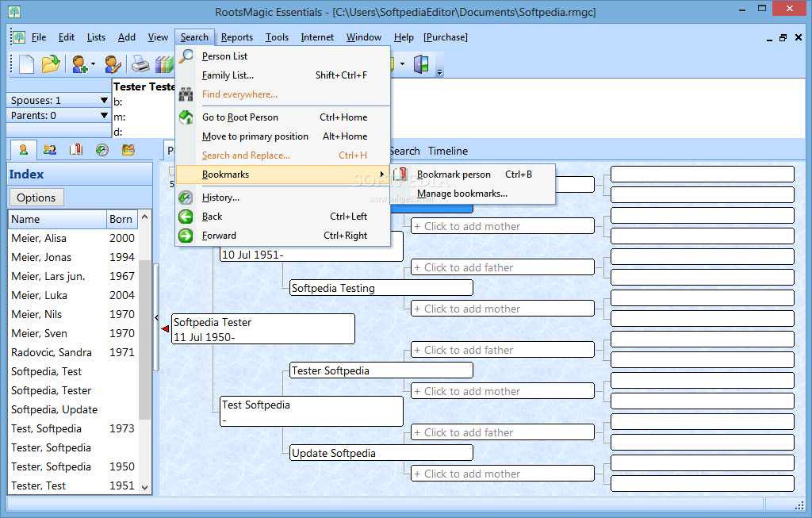Screen dimensions: 812x518
Task: Collapse sidebar with small left arrow
Action: pyautogui.click(x=156, y=318)
